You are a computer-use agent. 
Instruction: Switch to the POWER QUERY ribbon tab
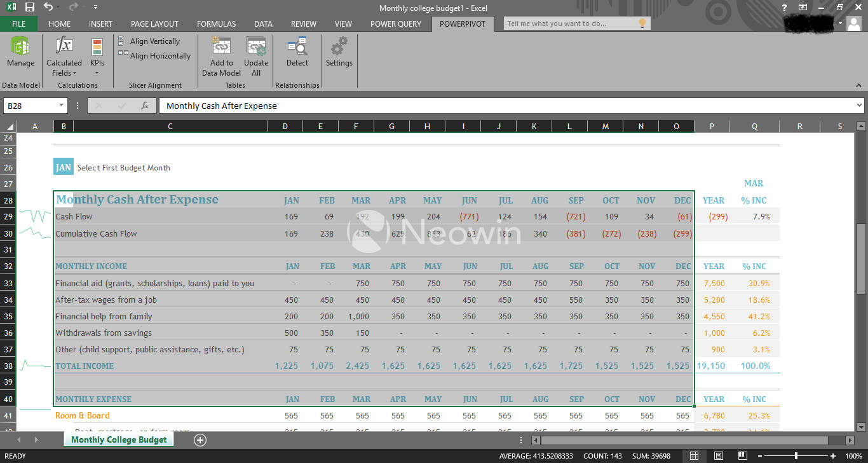396,24
